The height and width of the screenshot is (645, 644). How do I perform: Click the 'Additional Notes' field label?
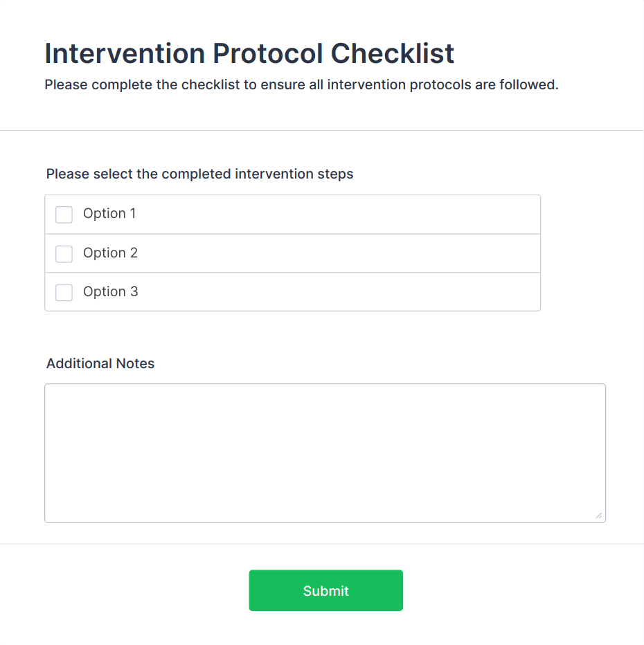(x=100, y=363)
